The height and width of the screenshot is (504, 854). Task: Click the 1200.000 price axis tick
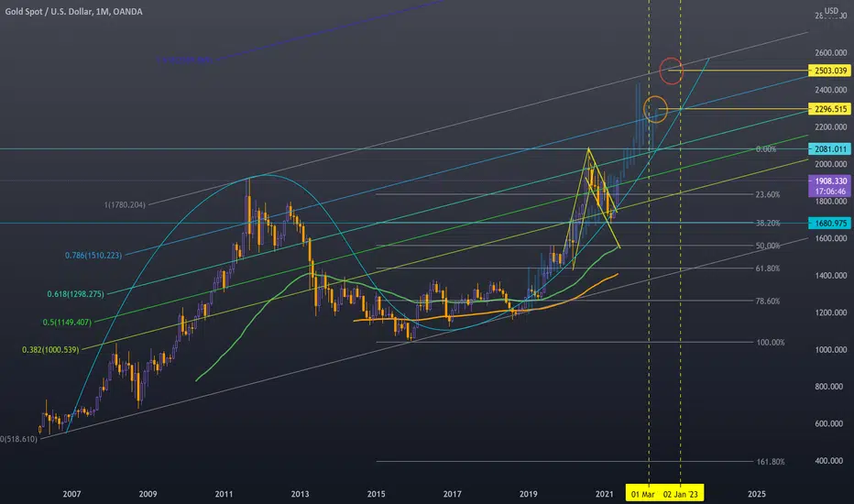coord(831,312)
